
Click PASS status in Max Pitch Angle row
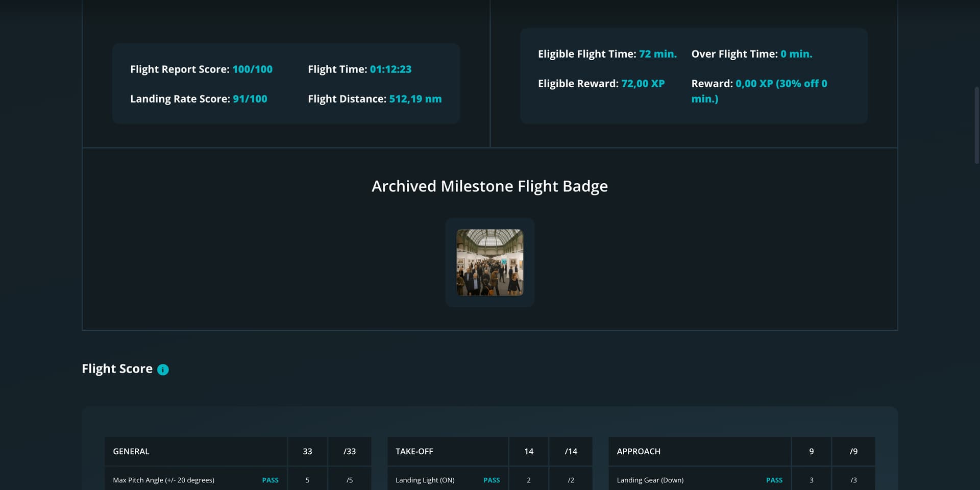click(270, 480)
